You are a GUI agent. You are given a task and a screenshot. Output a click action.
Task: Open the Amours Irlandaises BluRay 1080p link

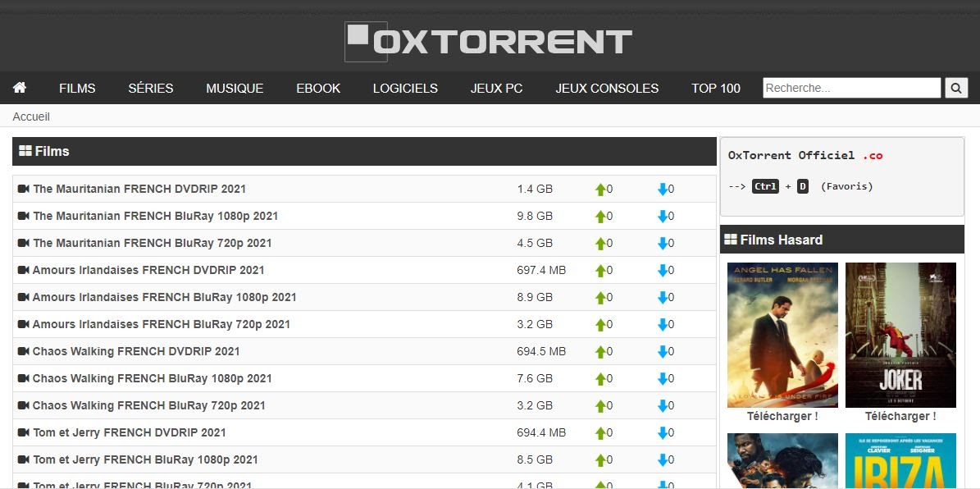click(164, 297)
